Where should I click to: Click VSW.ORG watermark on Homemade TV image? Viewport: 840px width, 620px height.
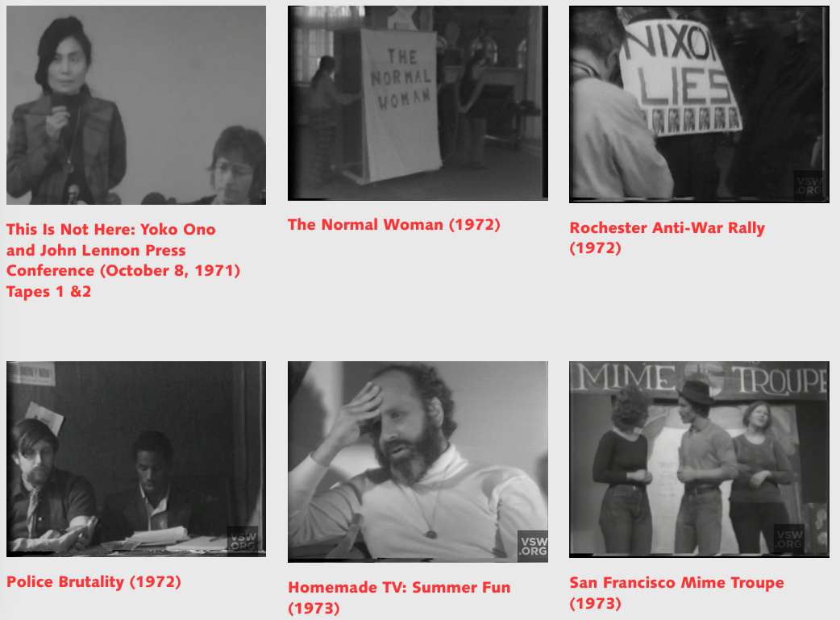pyautogui.click(x=533, y=546)
